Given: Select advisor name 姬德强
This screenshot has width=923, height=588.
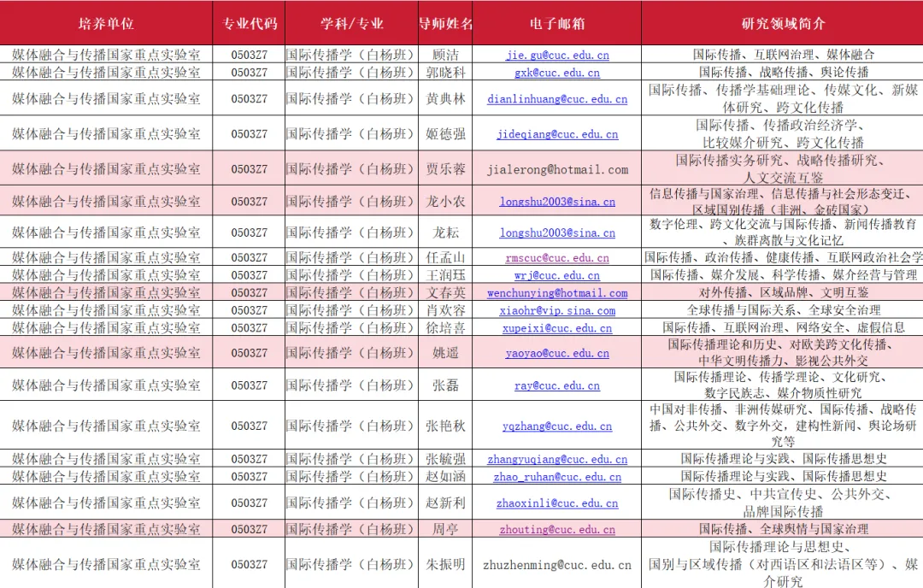Looking at the screenshot, I should pyautogui.click(x=445, y=134).
